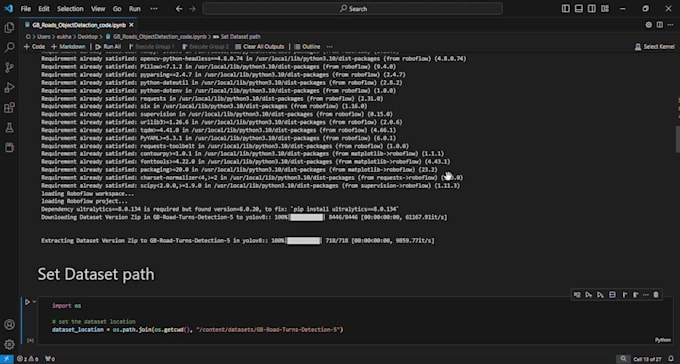Open the Testing flask view

(x=9, y=128)
